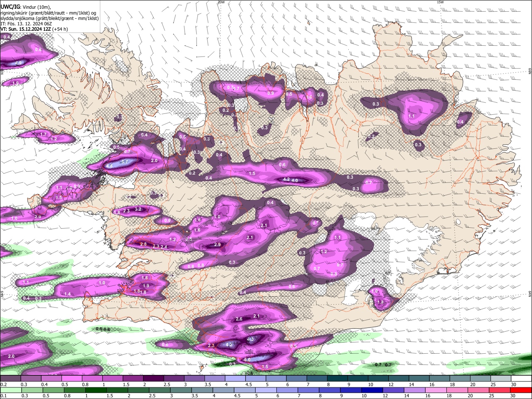Click the grey-purple swatch labeled 0.2 in the upper legend row
Viewport: 532px width, 399px height.
click(x=10, y=379)
